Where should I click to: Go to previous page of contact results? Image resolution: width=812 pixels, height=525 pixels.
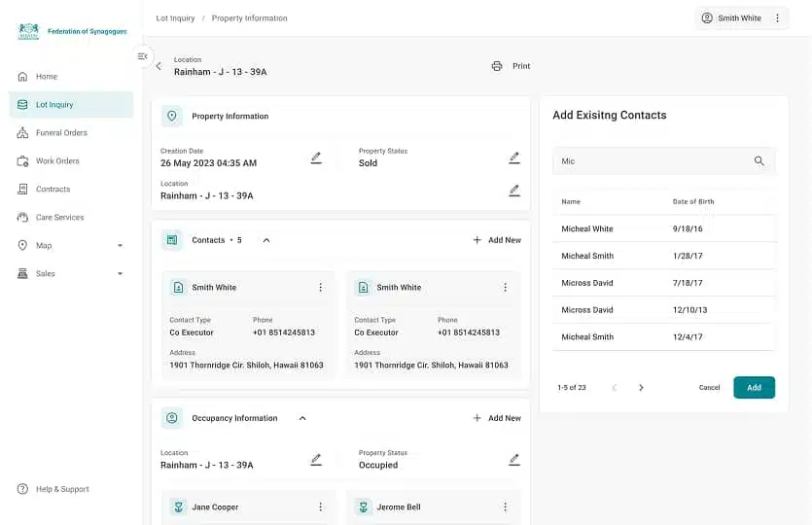[615, 387]
